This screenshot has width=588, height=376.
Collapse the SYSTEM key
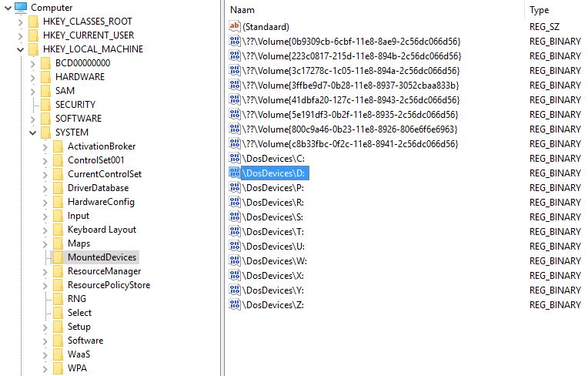point(33,133)
